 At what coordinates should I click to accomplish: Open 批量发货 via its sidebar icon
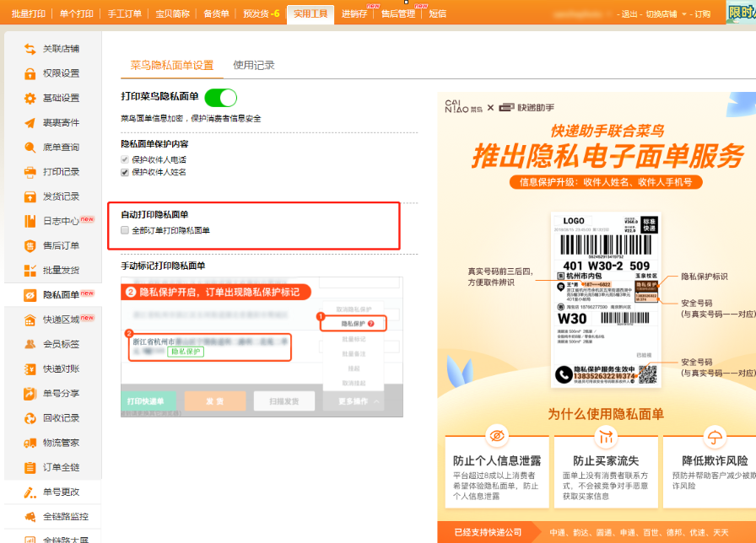[30, 271]
